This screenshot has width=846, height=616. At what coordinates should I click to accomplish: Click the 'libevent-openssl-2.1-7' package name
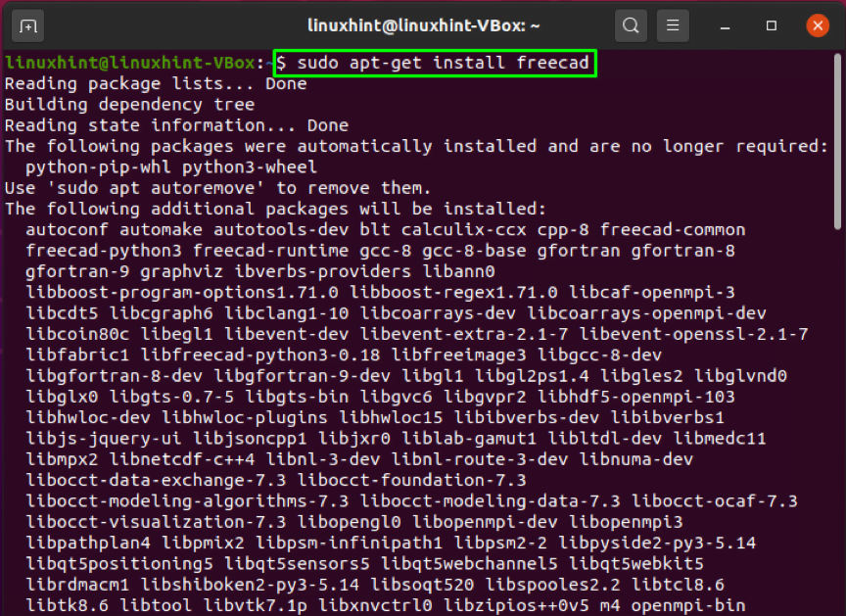[693, 334]
